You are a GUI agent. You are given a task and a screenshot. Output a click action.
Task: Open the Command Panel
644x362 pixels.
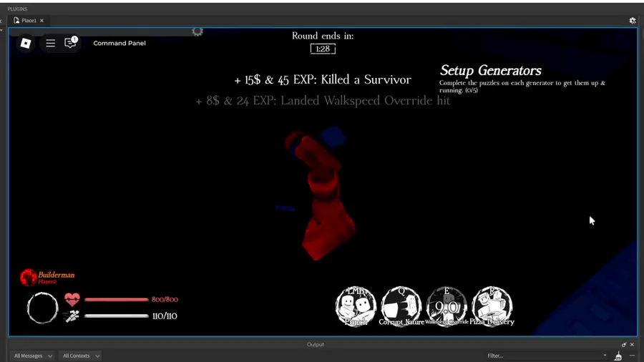119,43
